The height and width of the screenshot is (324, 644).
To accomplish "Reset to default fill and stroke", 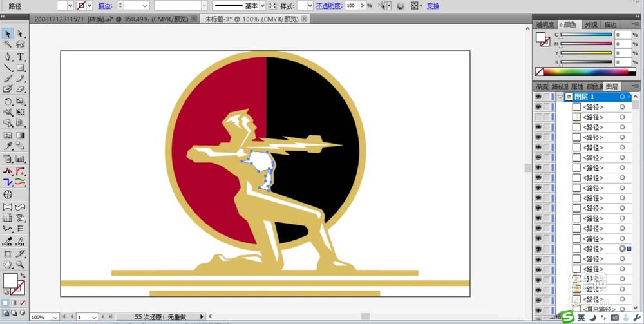I will (x=6, y=292).
